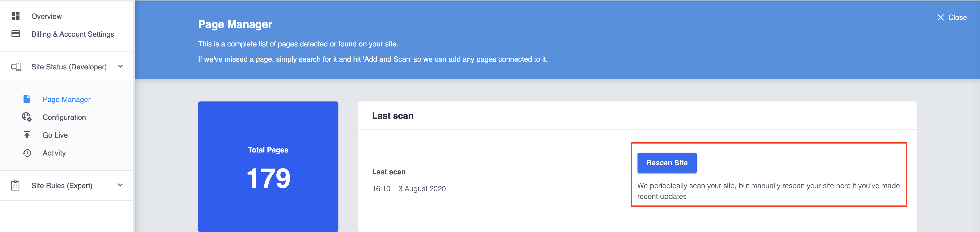
Task: Click the Page Manager document icon
Action: click(27, 99)
